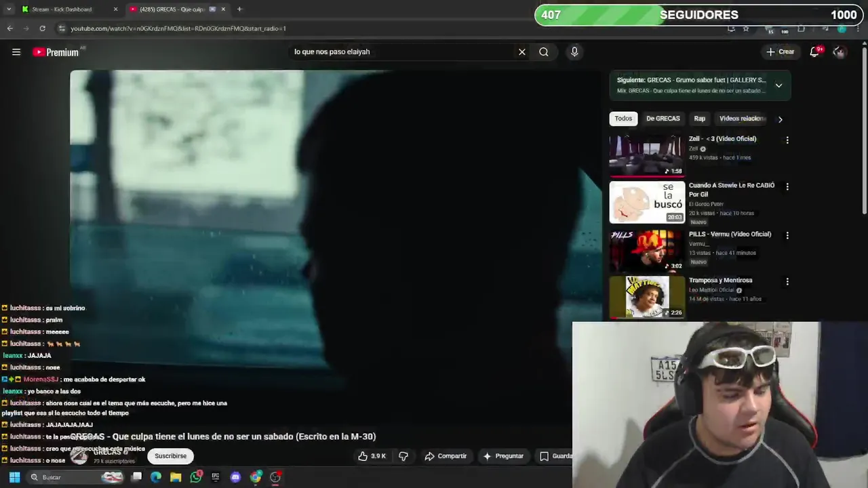The width and height of the screenshot is (868, 488).
Task: Open Chrome three-dot menu
Action: [859, 28]
